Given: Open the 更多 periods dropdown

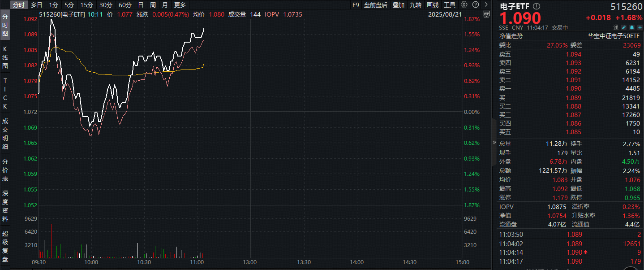Looking at the screenshot, I should (180, 5).
